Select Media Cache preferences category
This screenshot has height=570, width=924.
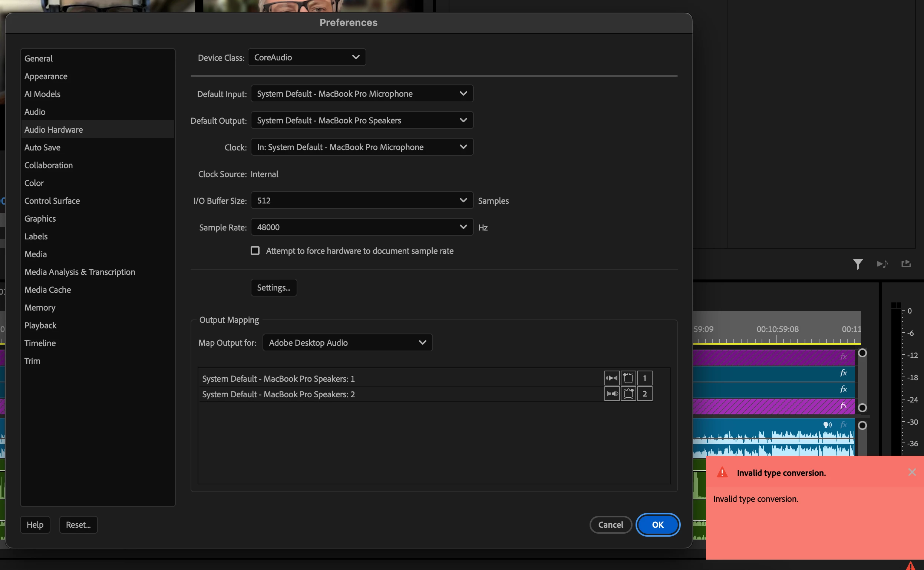click(47, 289)
